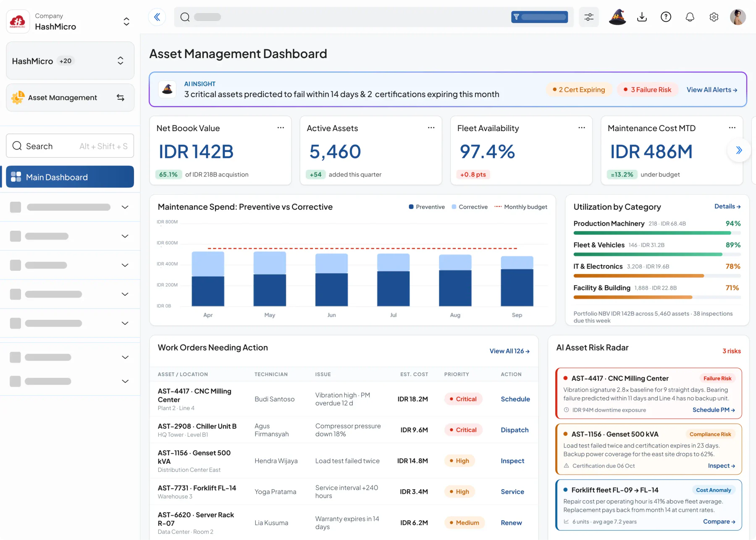Open Maintenance Cost MTD card options menu
The width and height of the screenshot is (756, 540).
[732, 128]
